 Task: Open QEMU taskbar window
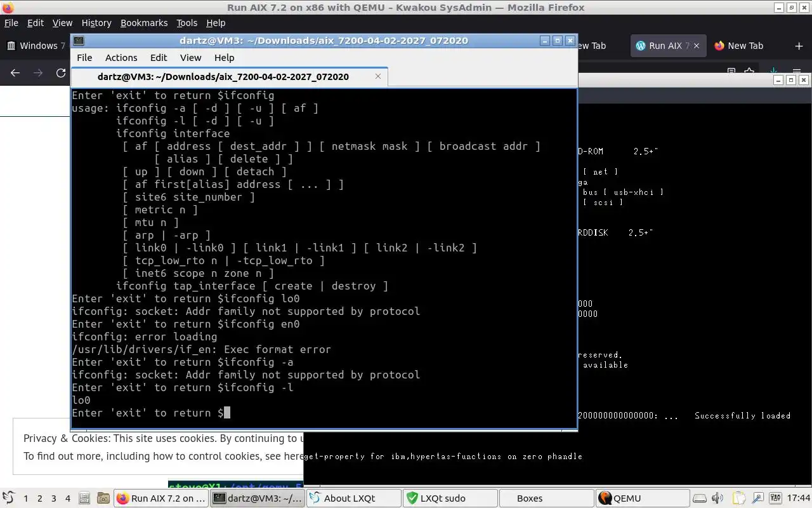coord(642,498)
